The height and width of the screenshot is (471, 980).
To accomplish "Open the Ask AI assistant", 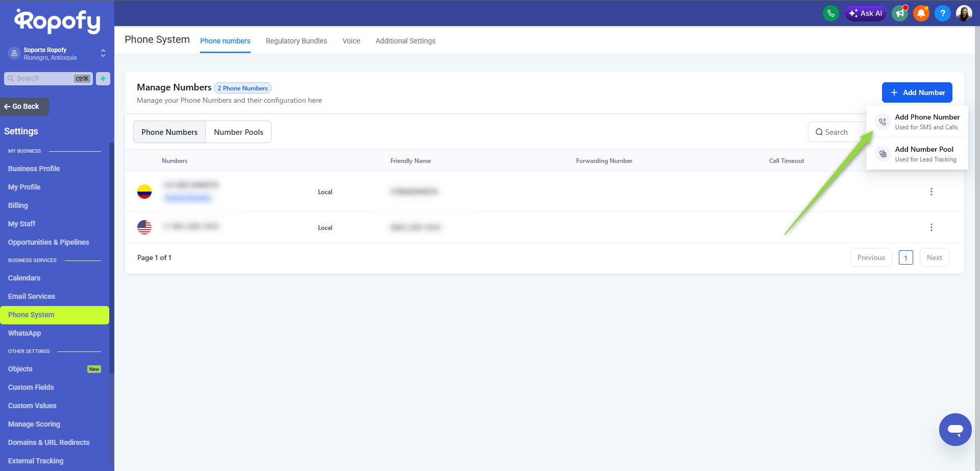I will click(865, 13).
